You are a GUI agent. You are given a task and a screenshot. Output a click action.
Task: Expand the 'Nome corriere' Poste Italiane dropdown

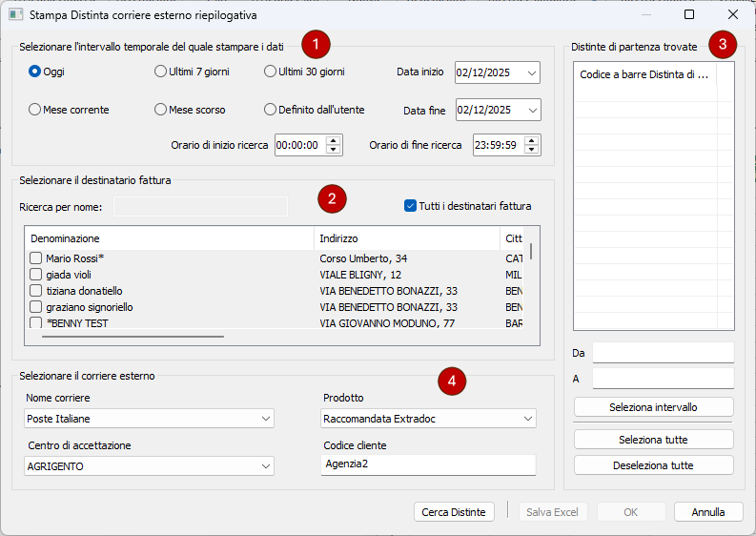pyautogui.click(x=265, y=419)
